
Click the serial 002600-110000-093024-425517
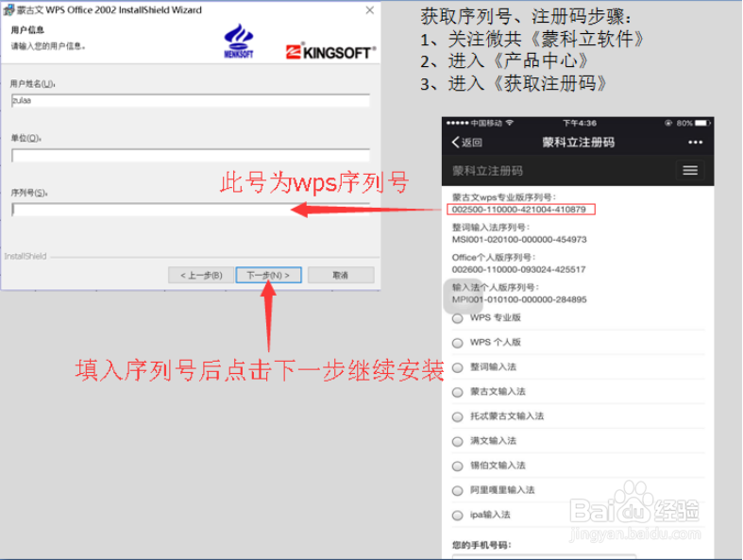[x=519, y=269]
